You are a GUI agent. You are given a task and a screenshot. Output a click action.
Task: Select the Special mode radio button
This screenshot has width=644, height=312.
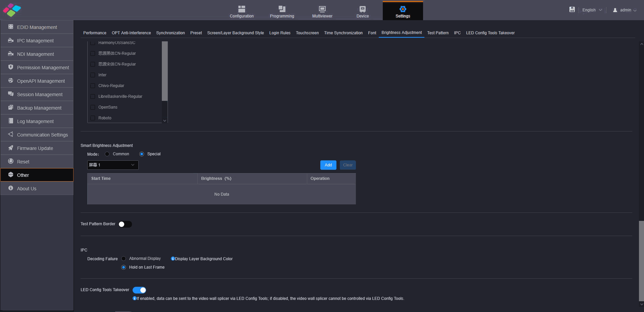click(x=142, y=154)
